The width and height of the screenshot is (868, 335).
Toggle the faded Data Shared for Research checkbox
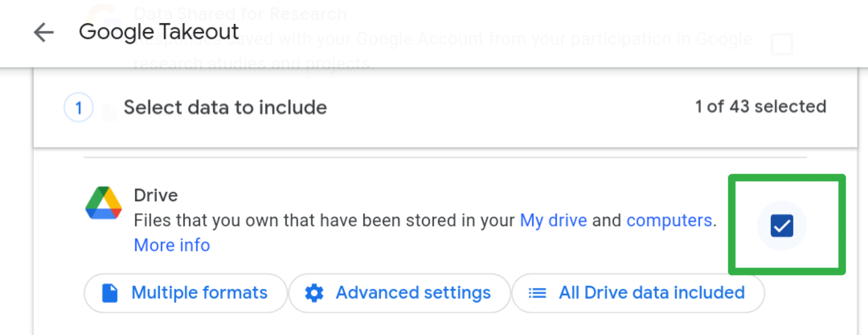point(782,44)
